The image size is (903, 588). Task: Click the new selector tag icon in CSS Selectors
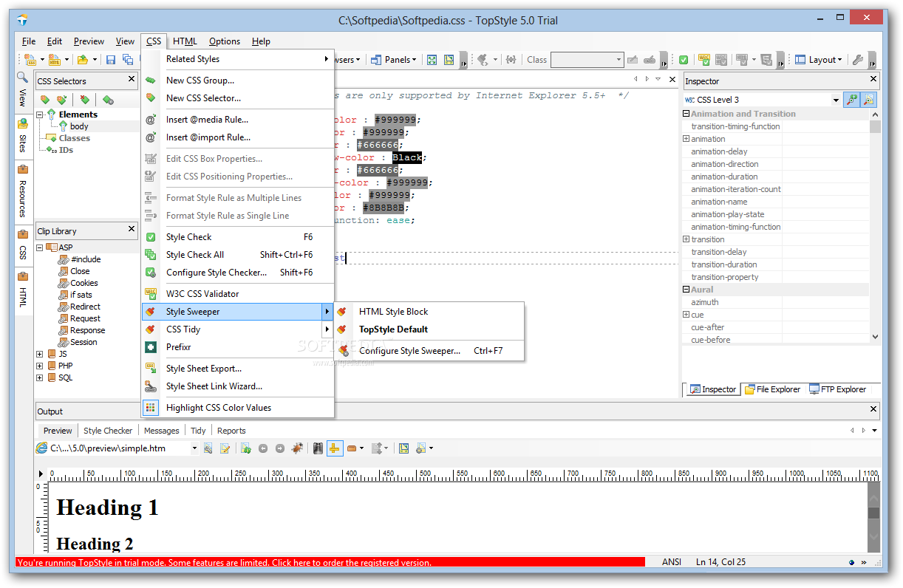tap(45, 99)
